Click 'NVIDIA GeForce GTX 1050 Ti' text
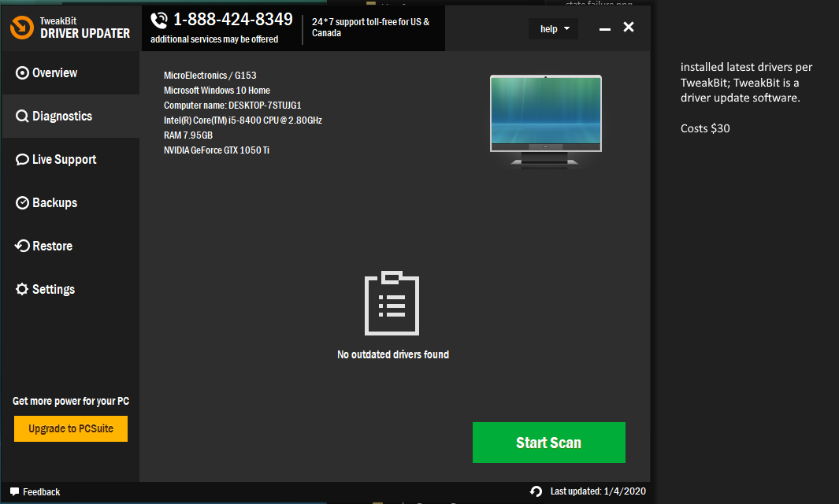 (216, 150)
